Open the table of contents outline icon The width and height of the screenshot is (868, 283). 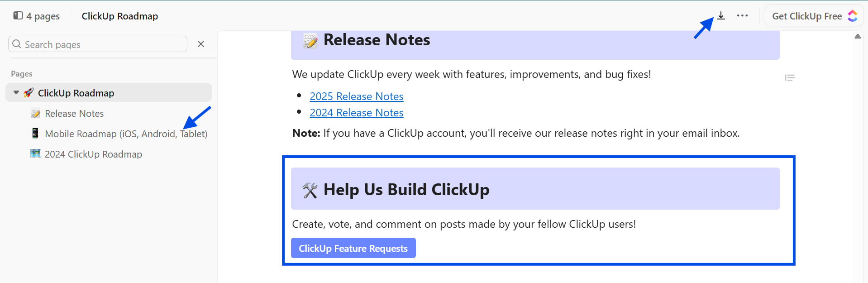(x=790, y=78)
